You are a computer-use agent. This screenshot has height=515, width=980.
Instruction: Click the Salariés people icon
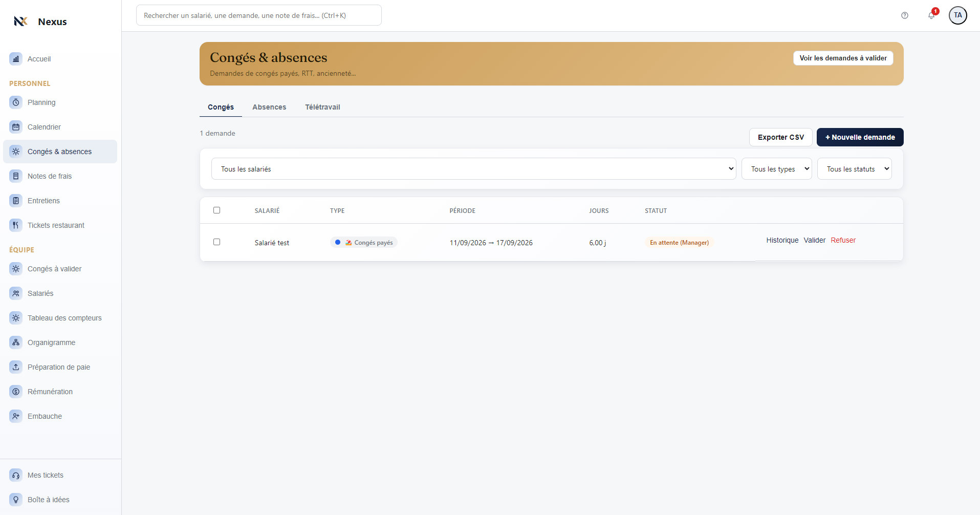[16, 293]
